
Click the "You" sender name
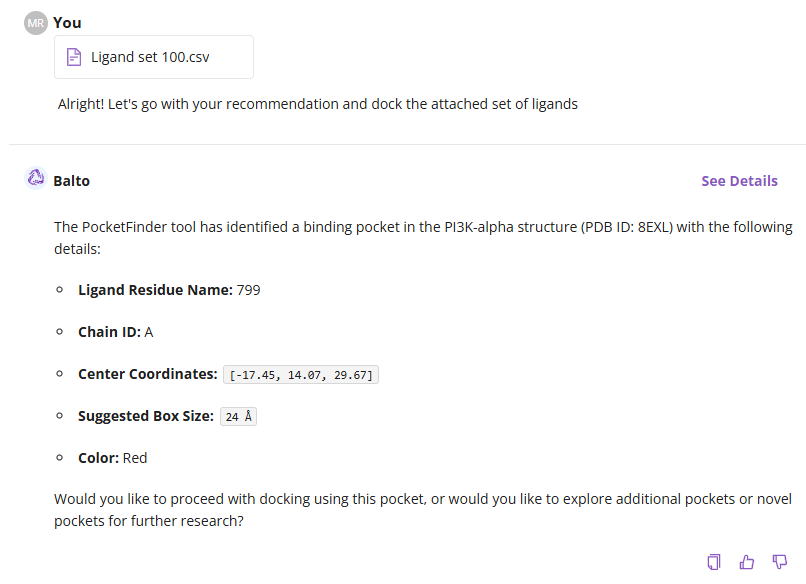(x=67, y=22)
